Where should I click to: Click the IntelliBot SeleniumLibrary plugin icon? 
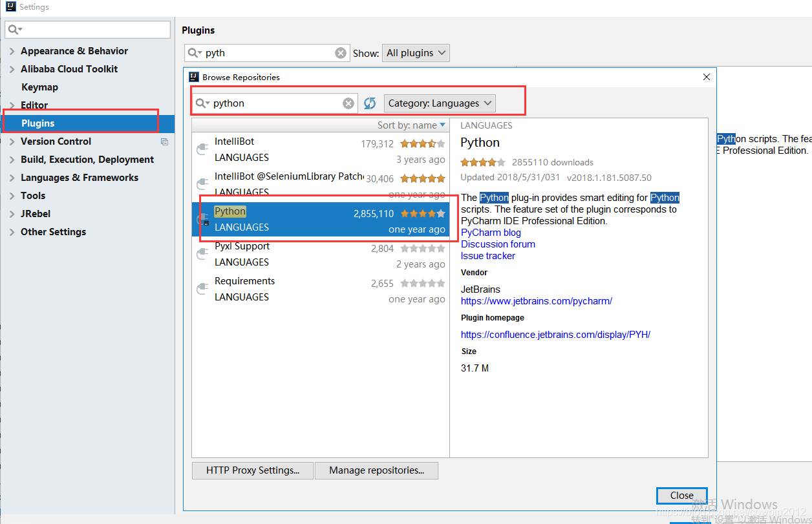203,185
